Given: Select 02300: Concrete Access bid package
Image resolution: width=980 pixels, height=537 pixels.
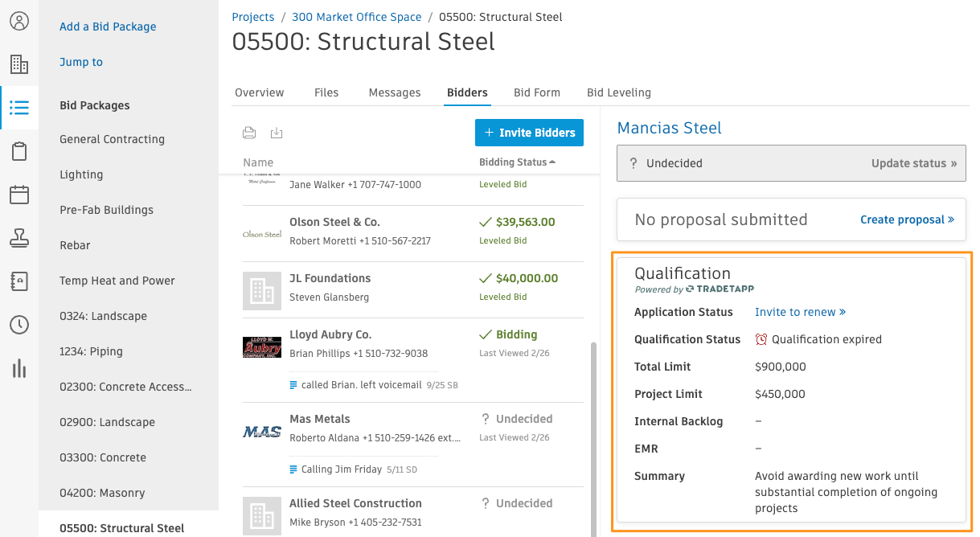Looking at the screenshot, I should [125, 387].
